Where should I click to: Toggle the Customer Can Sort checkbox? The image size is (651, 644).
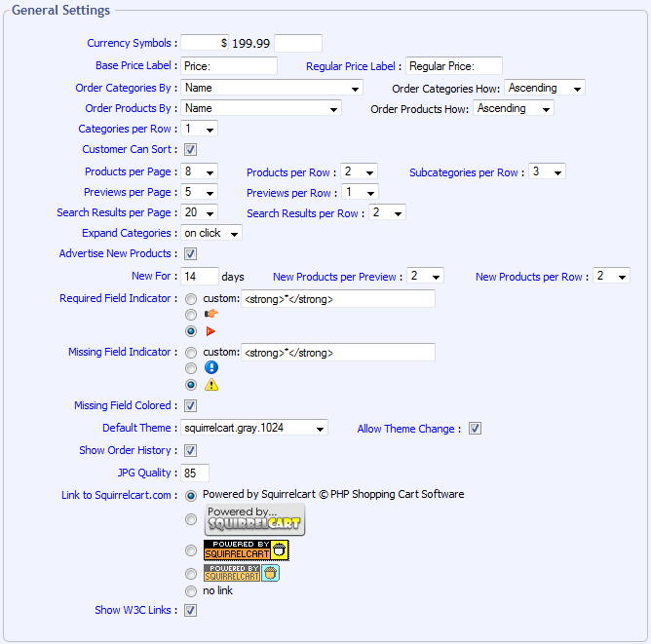click(191, 150)
